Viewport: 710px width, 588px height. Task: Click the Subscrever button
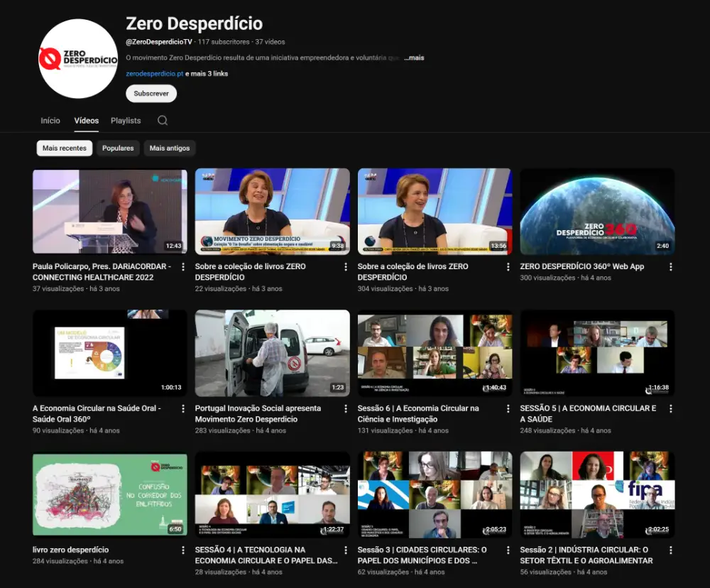(151, 94)
